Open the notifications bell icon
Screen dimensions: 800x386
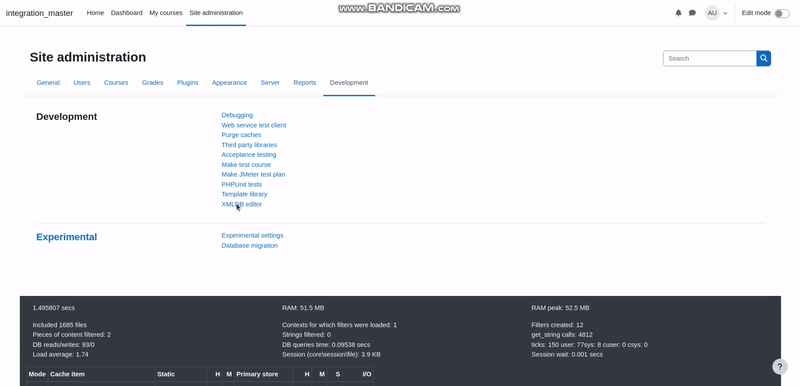(678, 13)
